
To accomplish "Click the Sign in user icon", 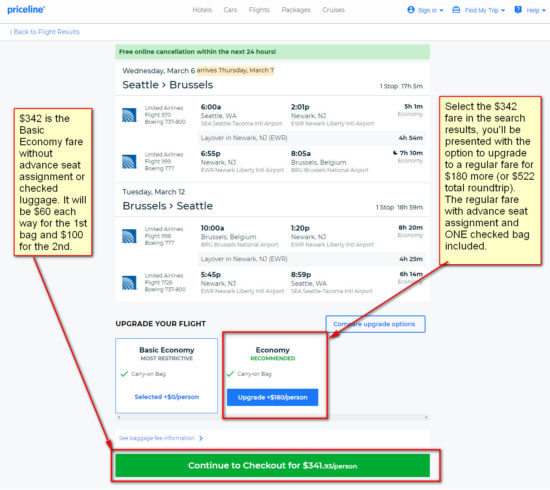I will (x=411, y=10).
